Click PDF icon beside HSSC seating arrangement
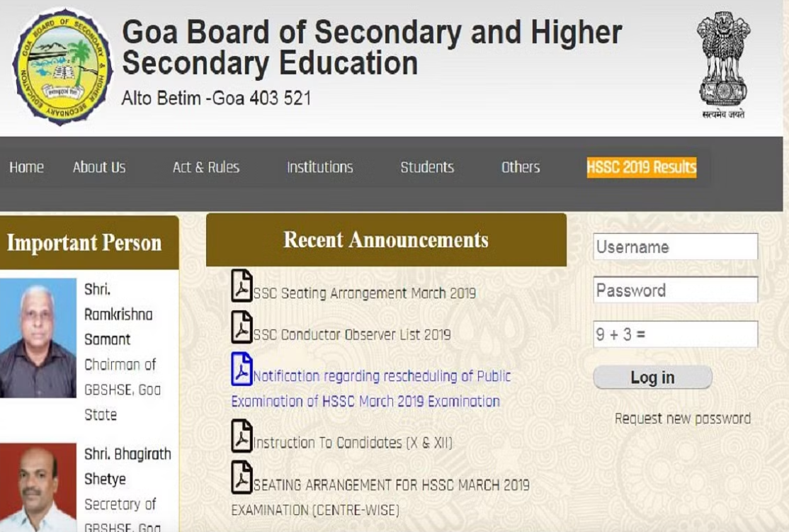789x532 pixels. (x=242, y=477)
